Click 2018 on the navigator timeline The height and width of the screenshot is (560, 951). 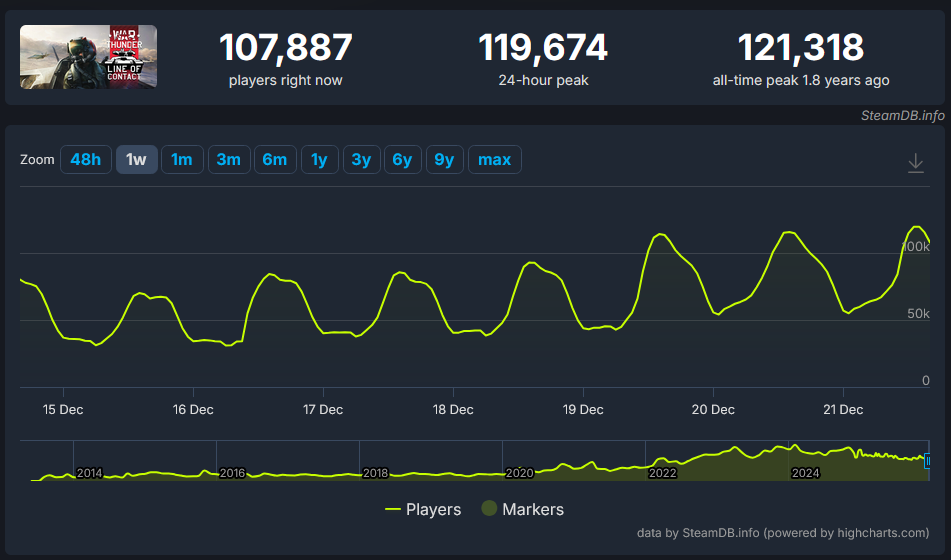[375, 473]
